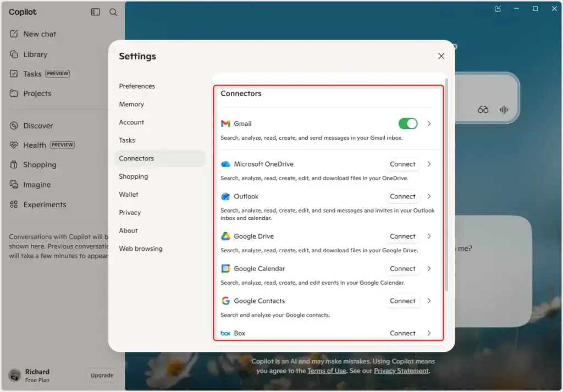Click the Connectors heading text
Screen dimensions: 563x392
coord(241,93)
